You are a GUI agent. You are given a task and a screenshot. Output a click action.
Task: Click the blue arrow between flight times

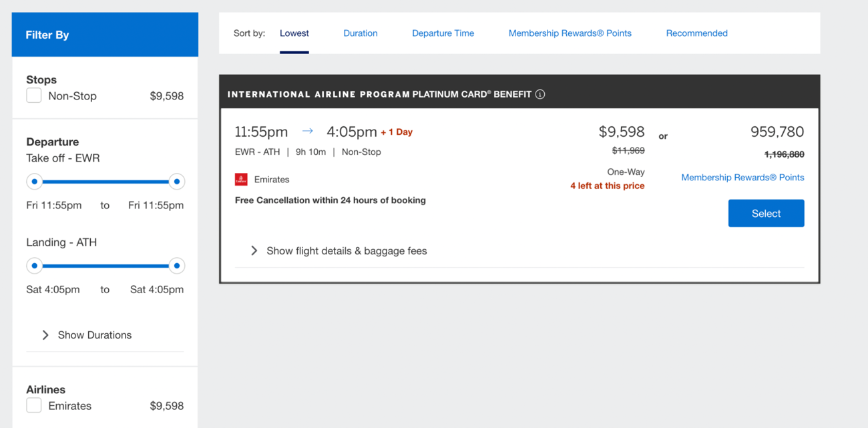[x=307, y=132]
